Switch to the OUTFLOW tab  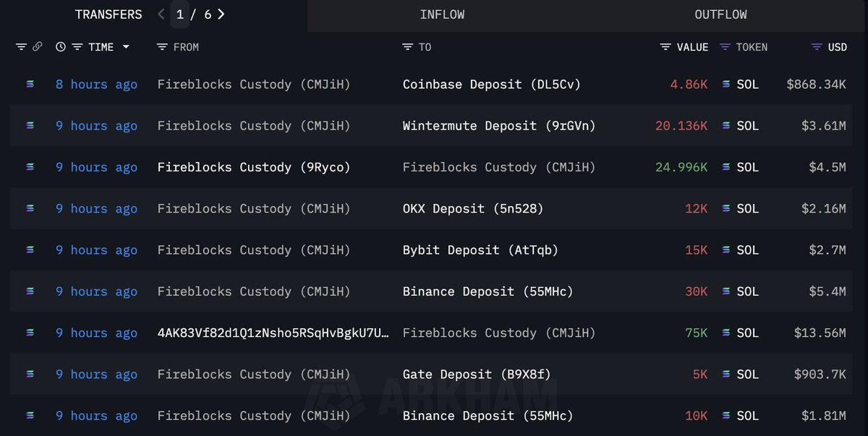tap(721, 14)
